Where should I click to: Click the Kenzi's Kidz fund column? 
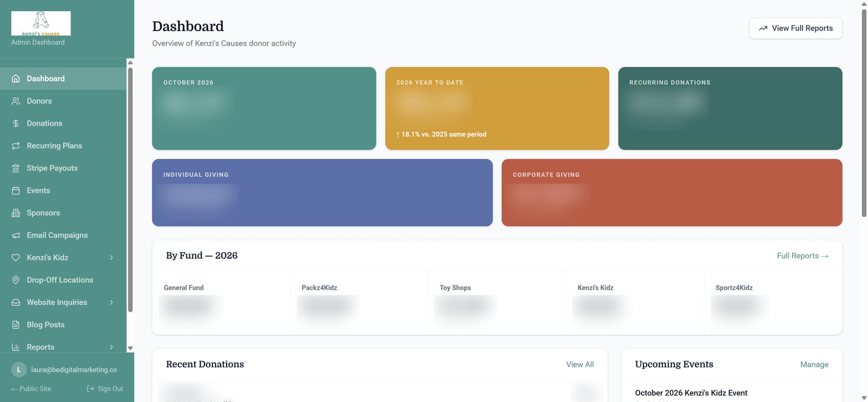tap(635, 303)
